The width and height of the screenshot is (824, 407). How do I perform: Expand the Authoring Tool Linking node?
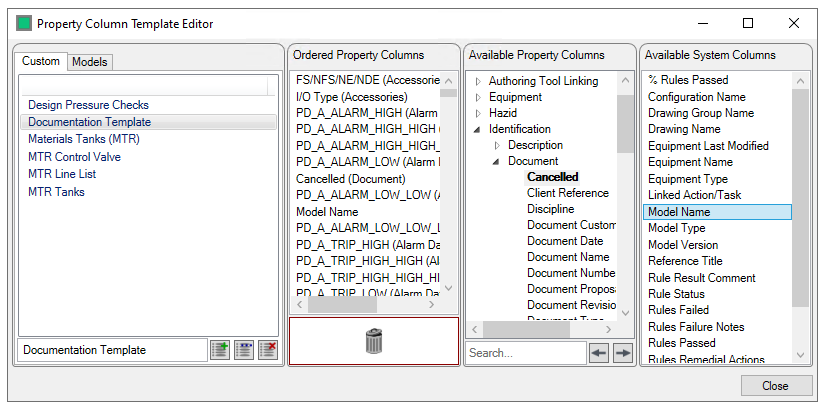pos(478,81)
